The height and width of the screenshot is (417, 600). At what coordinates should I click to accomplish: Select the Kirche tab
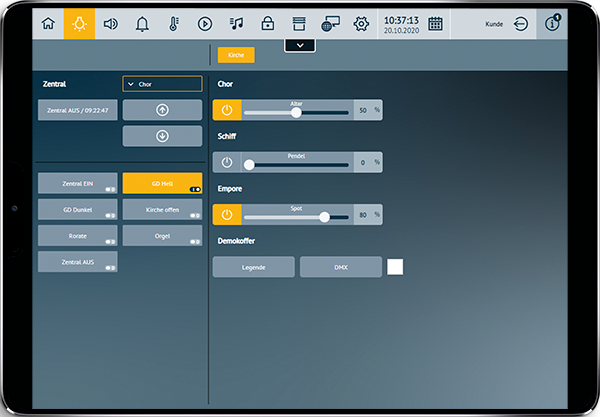pos(236,55)
